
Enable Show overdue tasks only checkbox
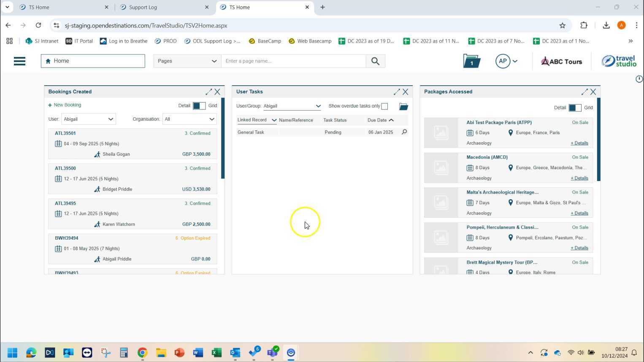click(x=384, y=106)
